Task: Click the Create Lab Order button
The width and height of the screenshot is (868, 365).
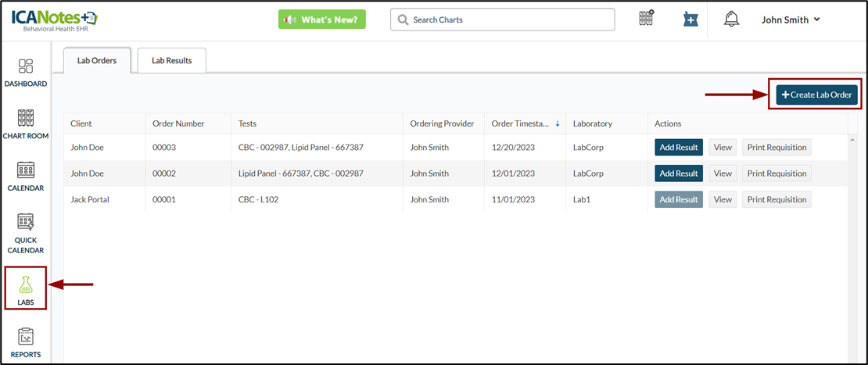Action: pyautogui.click(x=816, y=95)
